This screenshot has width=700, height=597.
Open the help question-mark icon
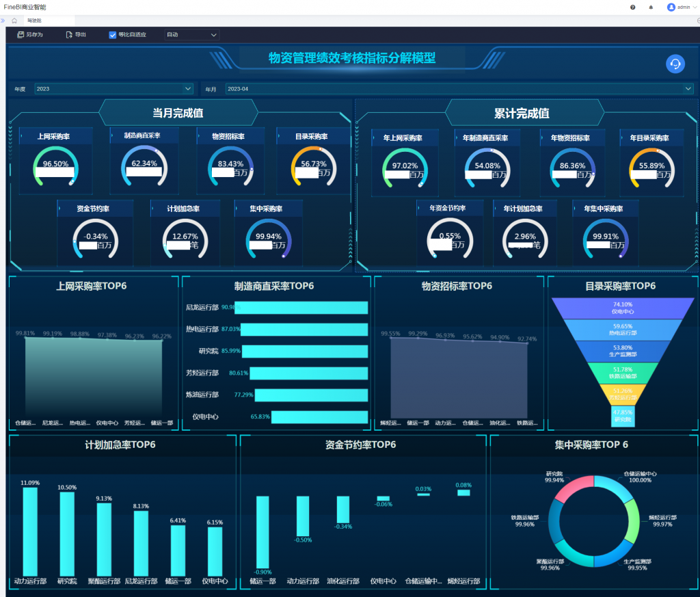coord(632,7)
